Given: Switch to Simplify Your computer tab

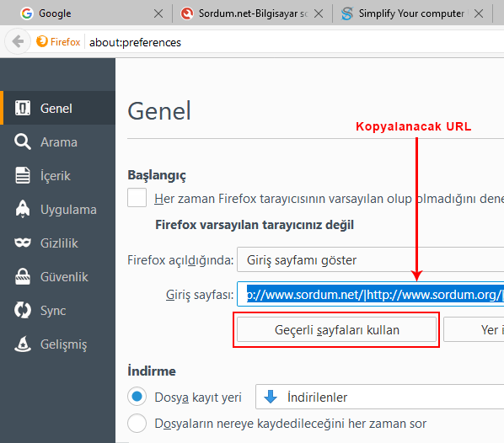Looking at the screenshot, I should click(412, 13).
